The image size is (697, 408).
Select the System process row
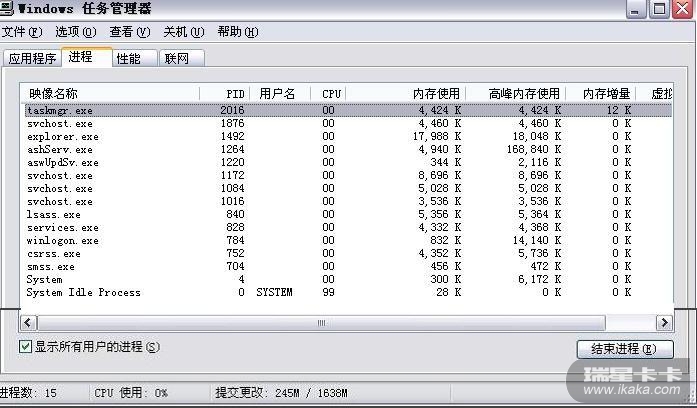(348, 279)
